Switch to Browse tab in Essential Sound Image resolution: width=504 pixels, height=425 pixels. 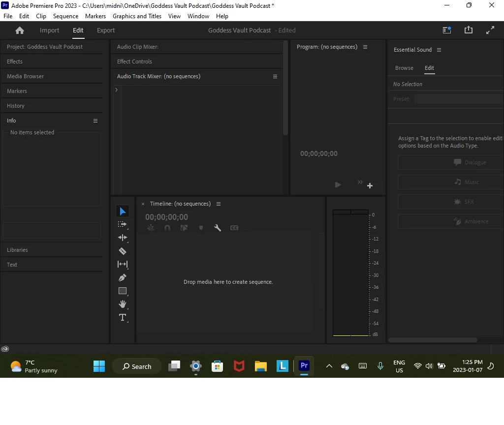click(404, 68)
